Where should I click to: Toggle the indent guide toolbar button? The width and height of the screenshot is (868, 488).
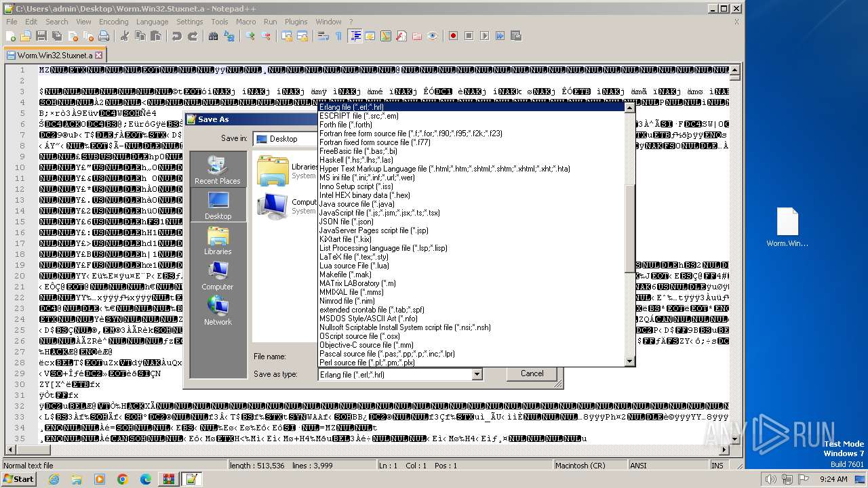coord(355,36)
